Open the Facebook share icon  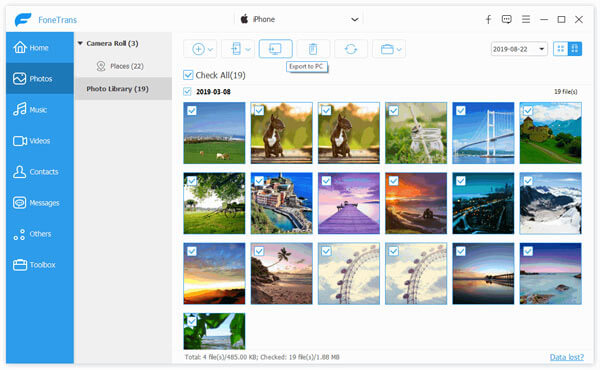click(x=488, y=19)
